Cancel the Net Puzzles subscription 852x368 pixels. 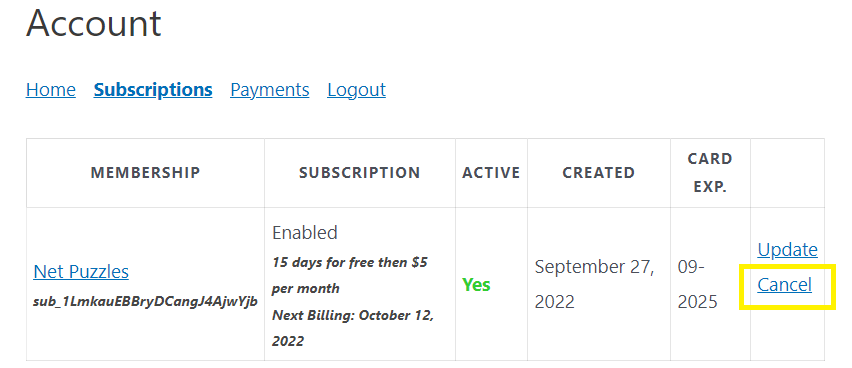pyautogui.click(x=785, y=285)
